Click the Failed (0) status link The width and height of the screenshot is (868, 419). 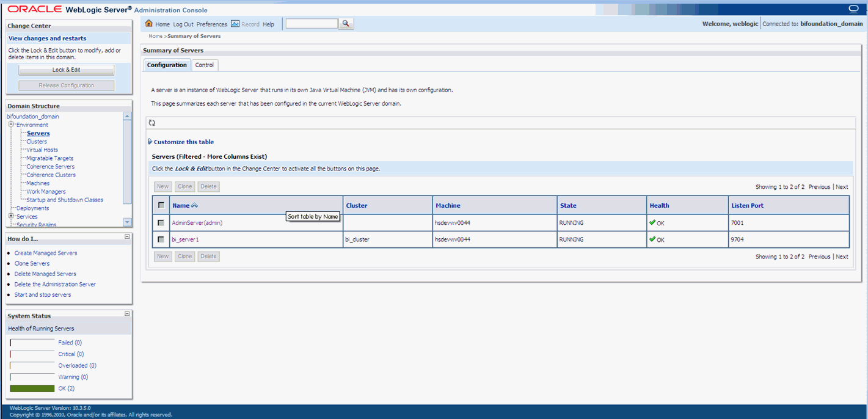70,343
